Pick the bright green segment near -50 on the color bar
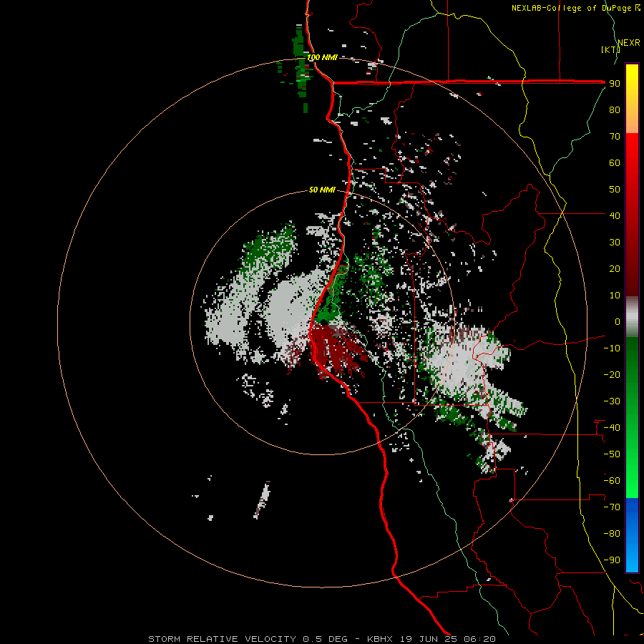The height and width of the screenshot is (644, 644). [x=632, y=454]
